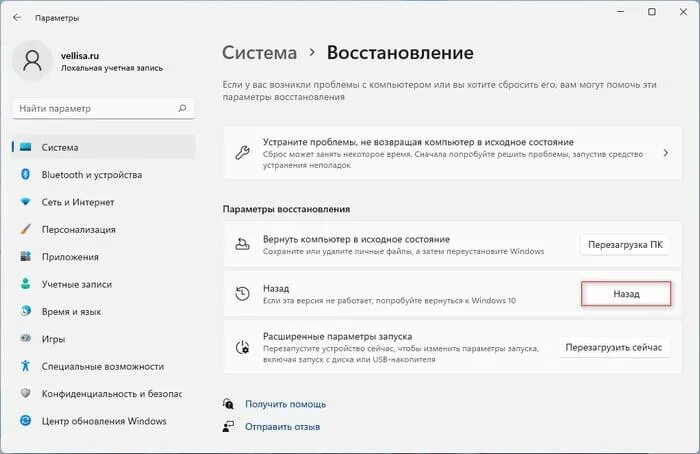The width and height of the screenshot is (700, 454).
Task: Open the Отправить отзыв link
Action: 282,427
